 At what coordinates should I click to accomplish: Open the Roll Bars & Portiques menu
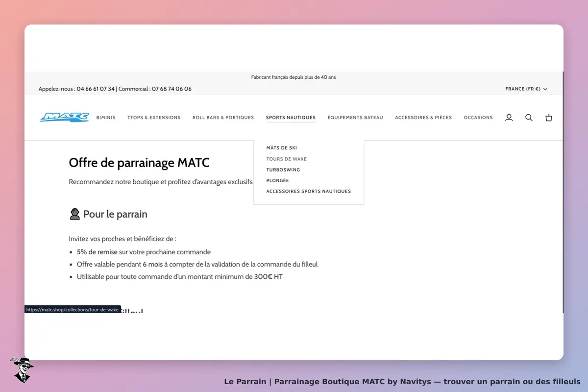(x=223, y=118)
